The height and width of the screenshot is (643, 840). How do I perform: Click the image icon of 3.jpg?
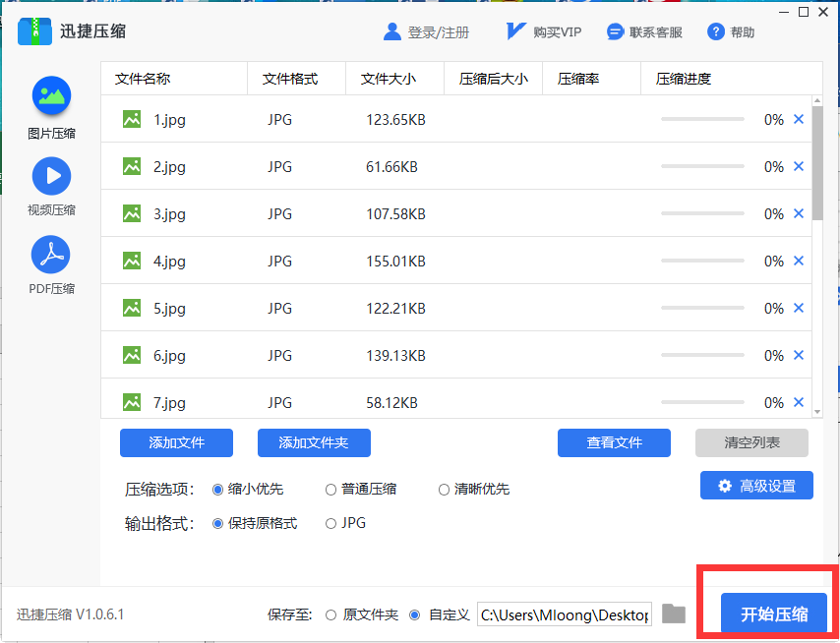point(132,213)
